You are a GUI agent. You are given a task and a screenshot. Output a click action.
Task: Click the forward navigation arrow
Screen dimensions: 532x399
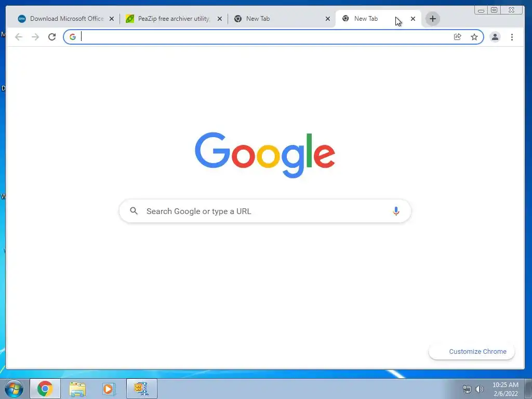(x=35, y=37)
